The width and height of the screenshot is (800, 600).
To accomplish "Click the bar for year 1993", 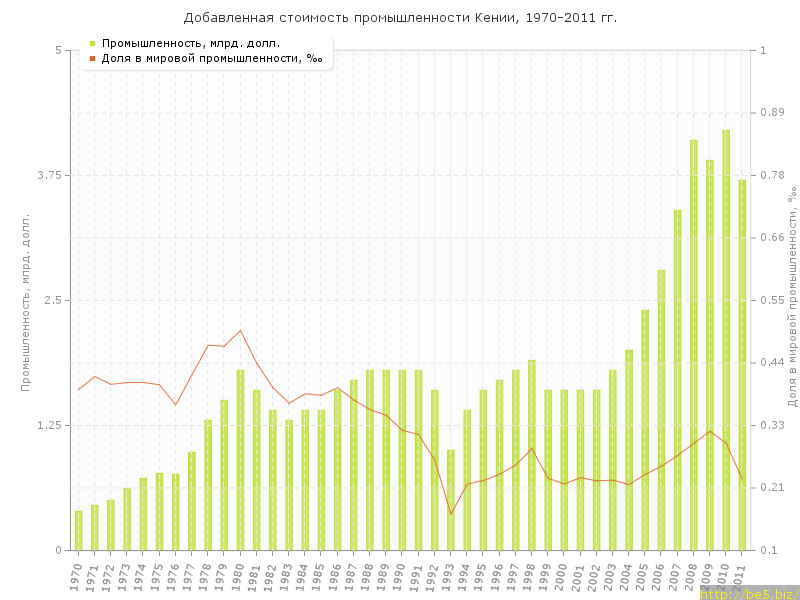I will point(450,500).
